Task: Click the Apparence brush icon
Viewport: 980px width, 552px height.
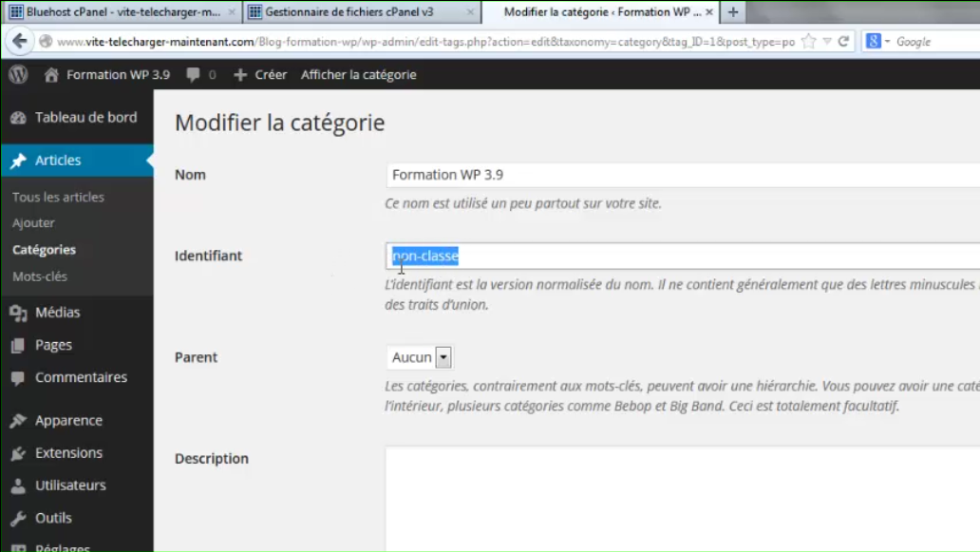Action: pyautogui.click(x=18, y=421)
